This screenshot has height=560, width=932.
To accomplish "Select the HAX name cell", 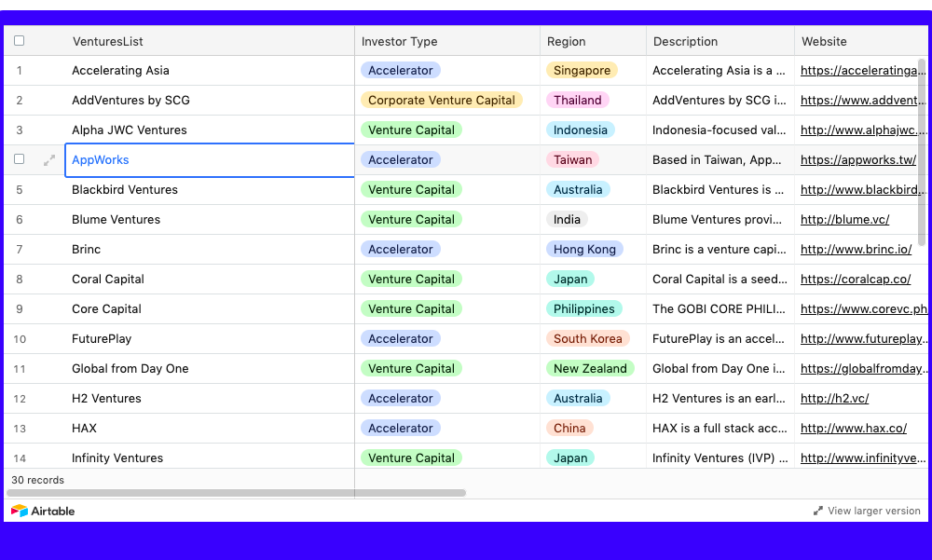I will [x=209, y=428].
